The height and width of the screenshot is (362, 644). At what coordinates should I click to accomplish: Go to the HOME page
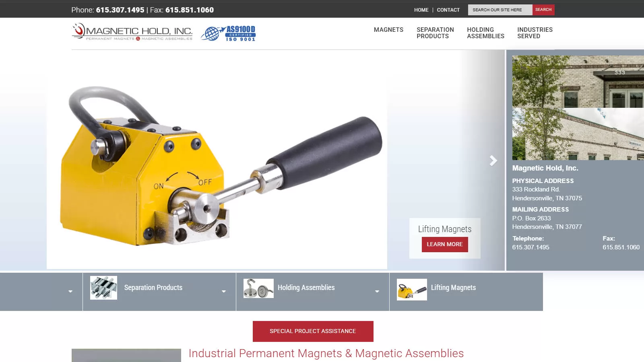421,10
